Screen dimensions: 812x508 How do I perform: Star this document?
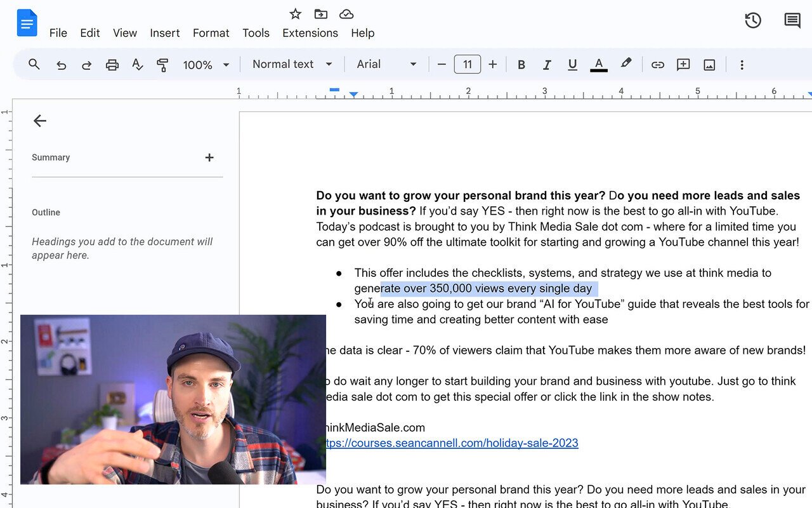[x=295, y=14]
